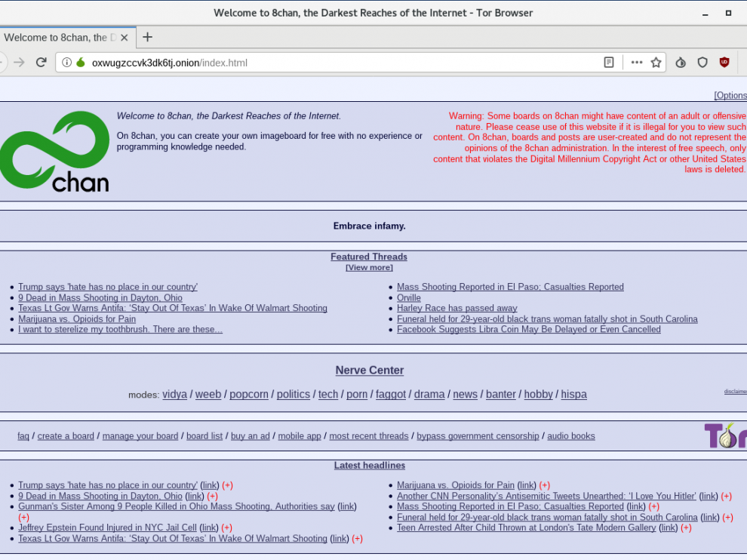This screenshot has width=747, height=560.
Task: Select the tech mode
Action: (x=327, y=394)
